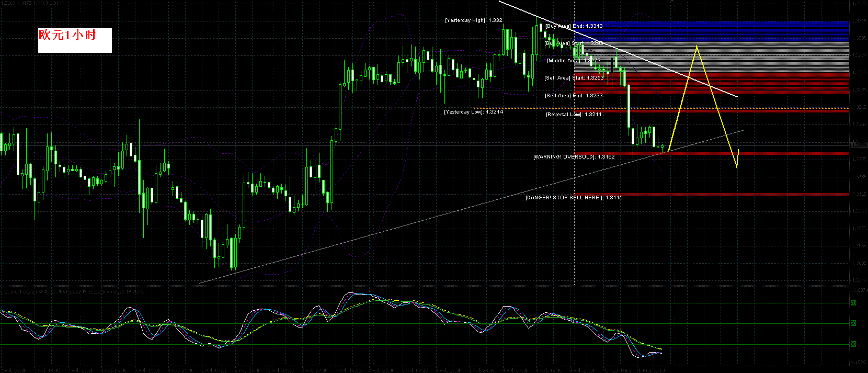Screen dimensions: 868x373
Task: Select the red line at the DANGER 1.3115 level
Action: click(x=712, y=194)
